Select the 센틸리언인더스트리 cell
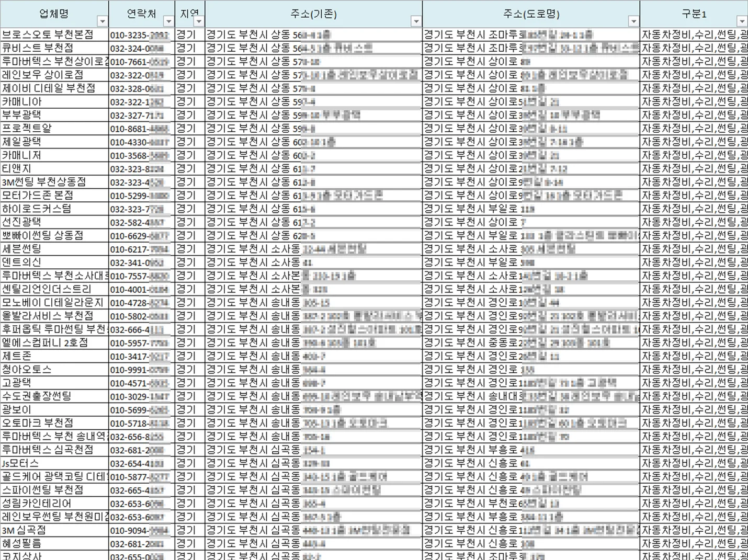The width and height of the screenshot is (748, 560). click(54, 289)
